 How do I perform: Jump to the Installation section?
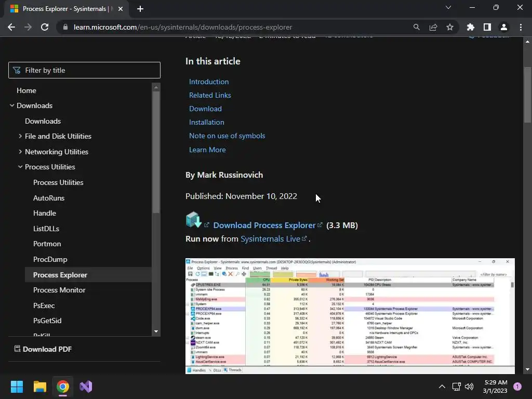click(x=206, y=122)
